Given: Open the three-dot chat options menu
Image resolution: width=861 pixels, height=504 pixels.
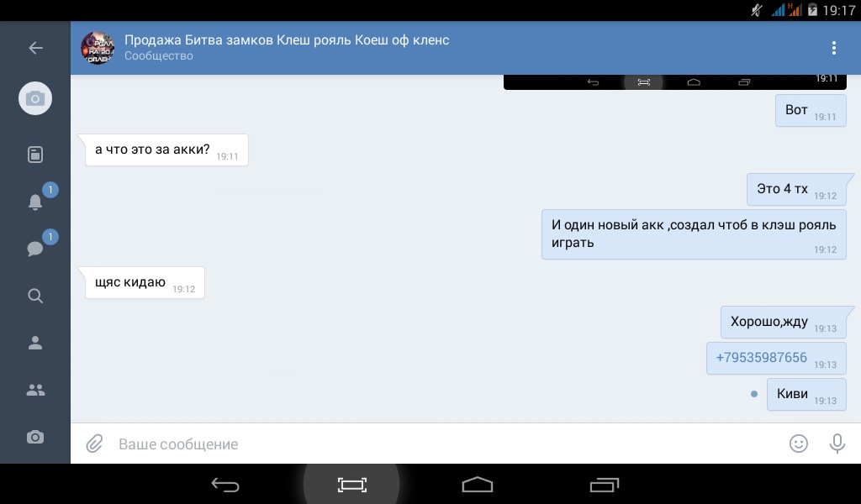Looking at the screenshot, I should [x=833, y=48].
